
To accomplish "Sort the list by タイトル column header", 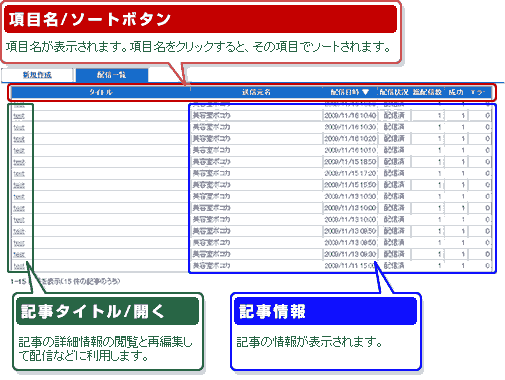I will (x=101, y=92).
